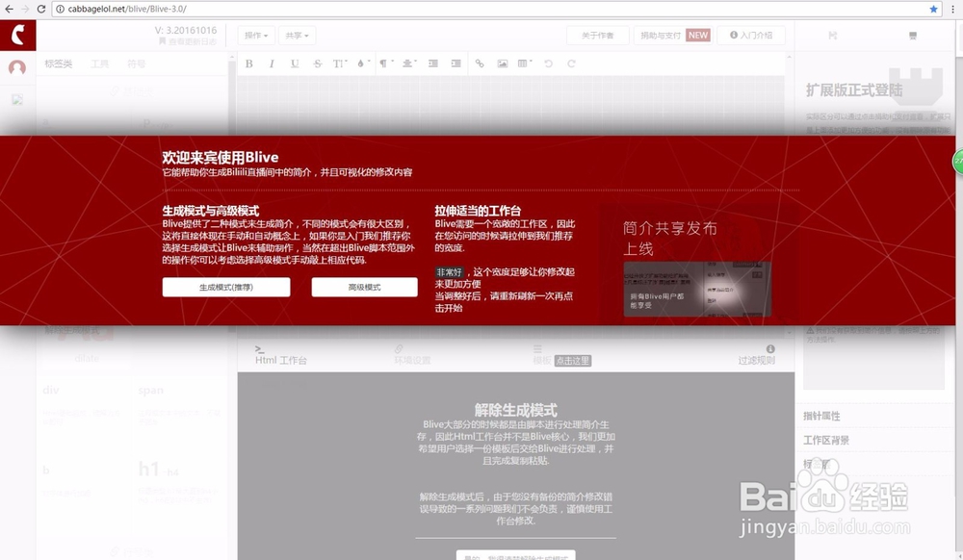Insert a hyperlink with link icon
This screenshot has width=963, height=560.
click(480, 64)
